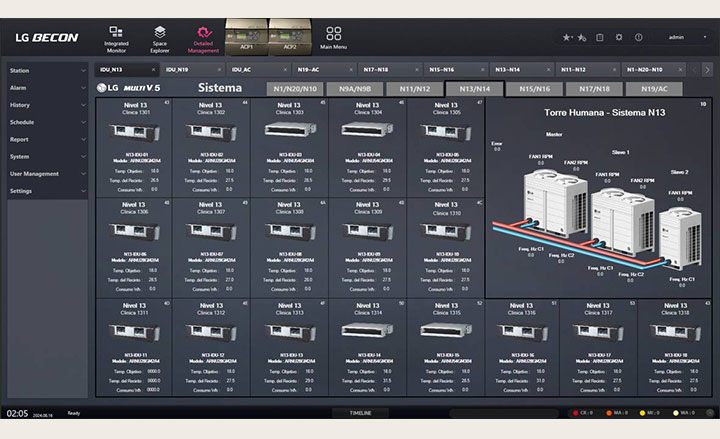Select Clinica 1308 indoor unit icon
Viewport: 720px width, 439px height.
pyautogui.click(x=290, y=231)
